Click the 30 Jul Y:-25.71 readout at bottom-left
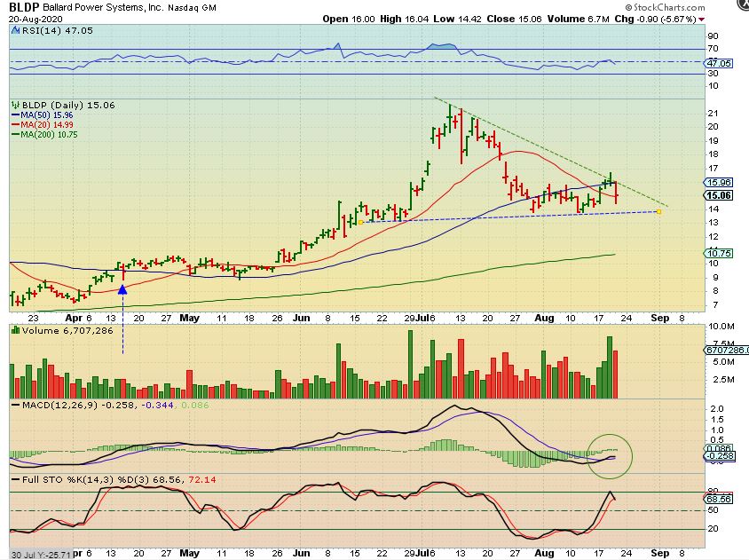This screenshot has height=560, width=749. click(x=41, y=555)
